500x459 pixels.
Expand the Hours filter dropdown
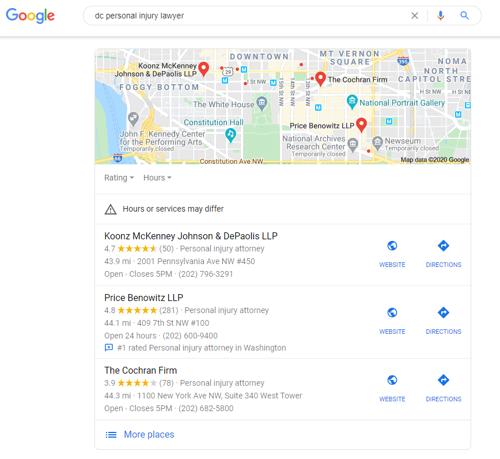pyautogui.click(x=157, y=178)
